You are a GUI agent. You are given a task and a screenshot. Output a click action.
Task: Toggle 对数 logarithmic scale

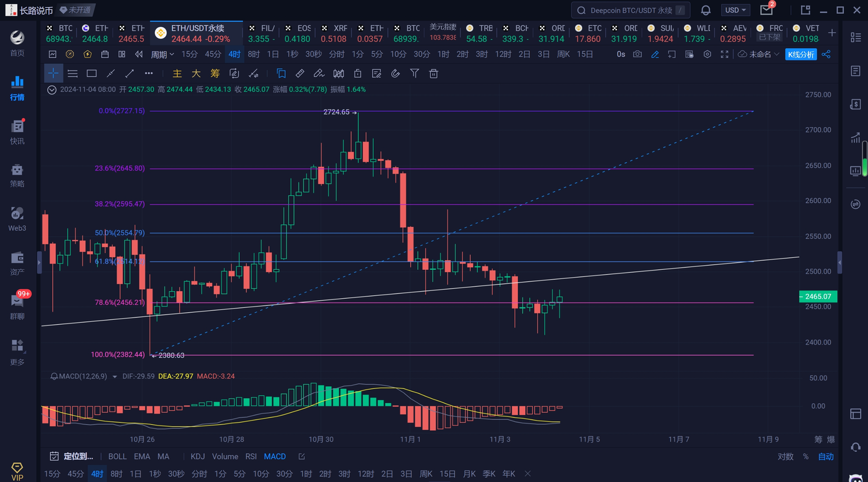[785, 457]
